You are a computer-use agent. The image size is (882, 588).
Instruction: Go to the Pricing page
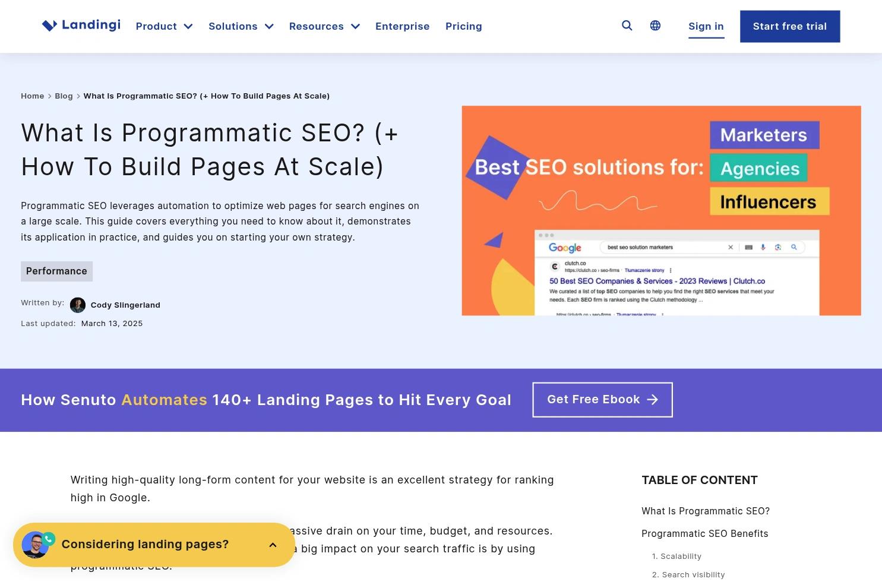point(464,26)
